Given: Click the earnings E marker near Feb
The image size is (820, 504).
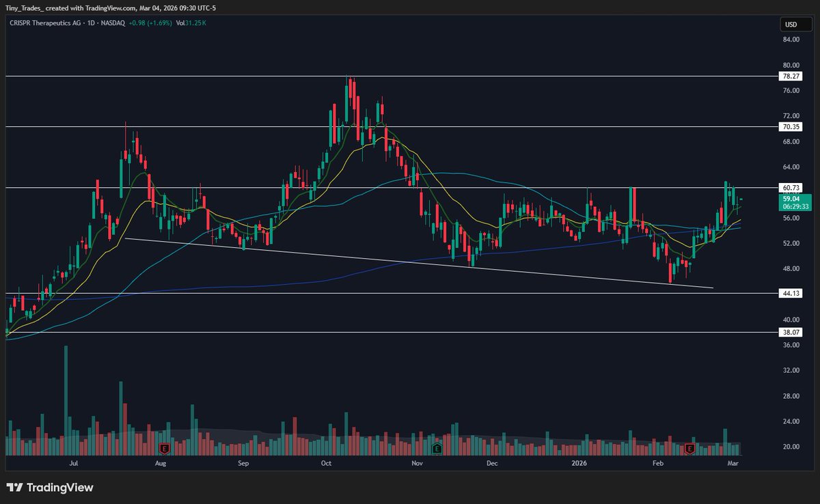Looking at the screenshot, I should (690, 449).
